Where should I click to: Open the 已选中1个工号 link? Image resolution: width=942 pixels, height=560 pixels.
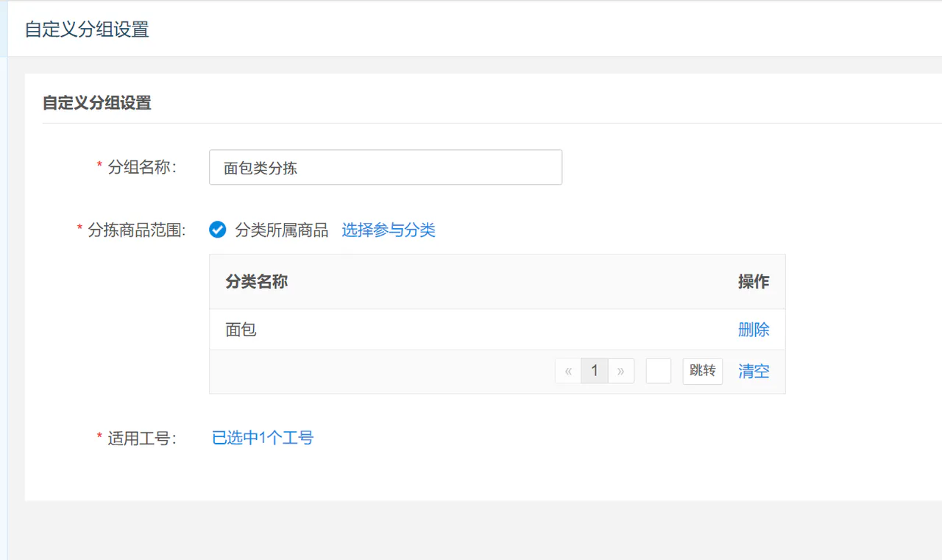point(263,439)
